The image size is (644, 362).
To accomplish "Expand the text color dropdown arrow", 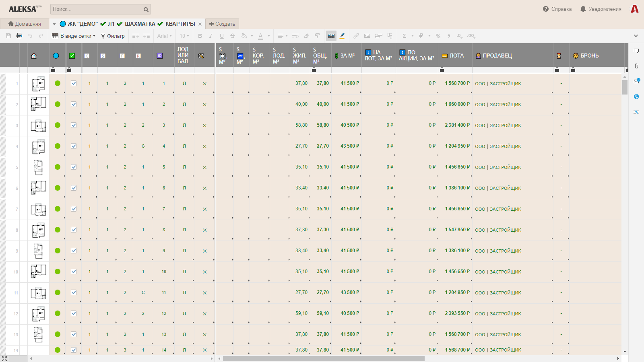I will coord(269,36).
